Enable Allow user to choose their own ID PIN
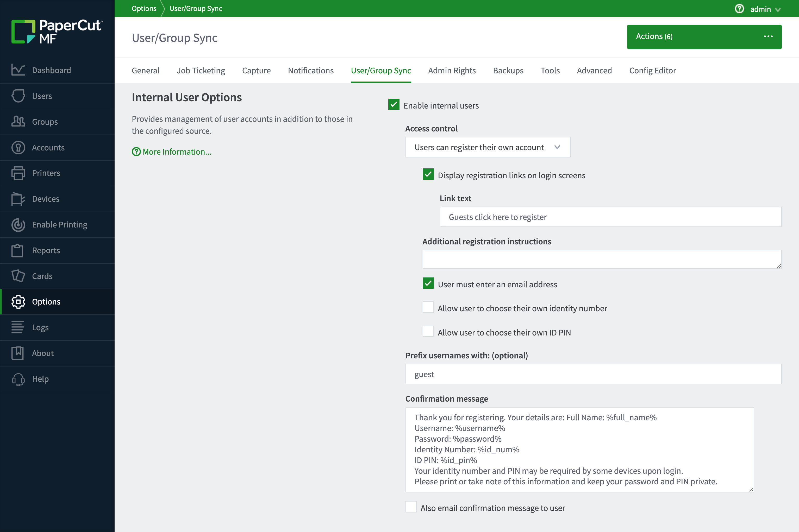Viewport: 799px width, 532px height. (x=428, y=332)
